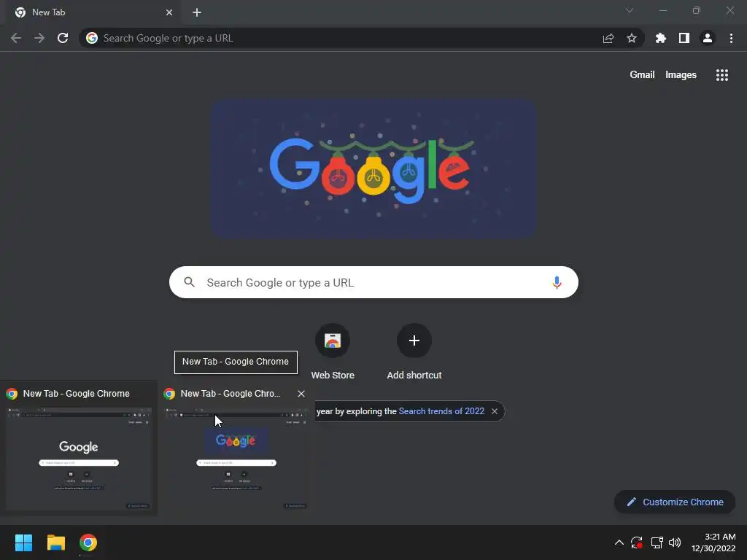Open the tab search chevron

629,10
